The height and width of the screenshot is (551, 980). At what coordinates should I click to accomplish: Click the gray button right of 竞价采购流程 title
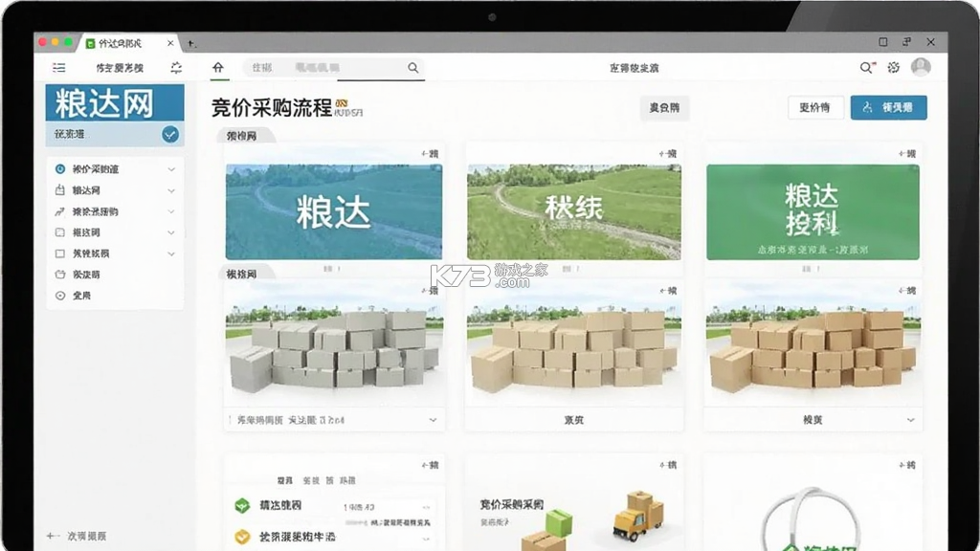(664, 107)
